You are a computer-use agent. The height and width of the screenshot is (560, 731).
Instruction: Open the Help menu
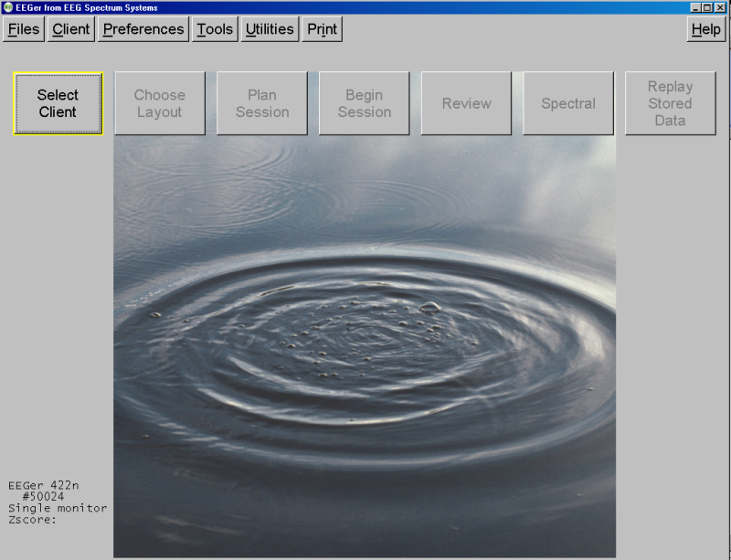pyautogui.click(x=705, y=29)
